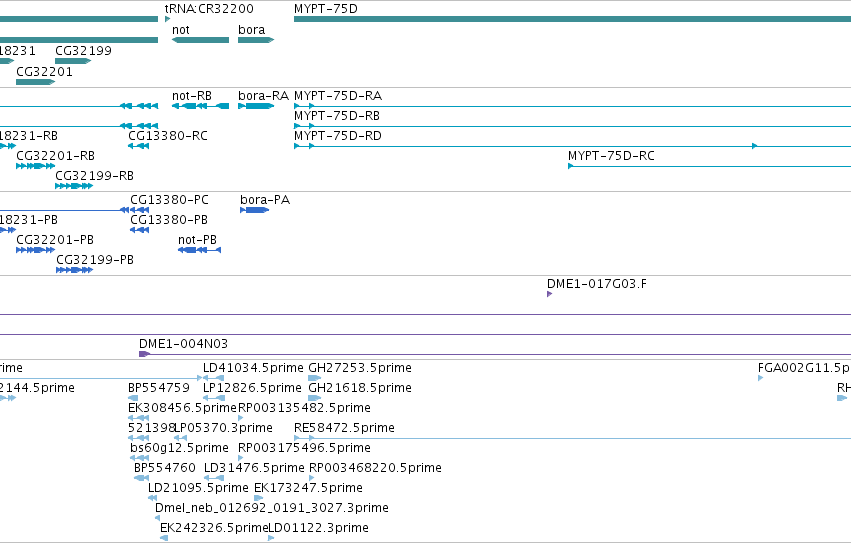Click the GH21618.5prime EST glyph
Screen dimensions: 851x543
click(x=315, y=398)
